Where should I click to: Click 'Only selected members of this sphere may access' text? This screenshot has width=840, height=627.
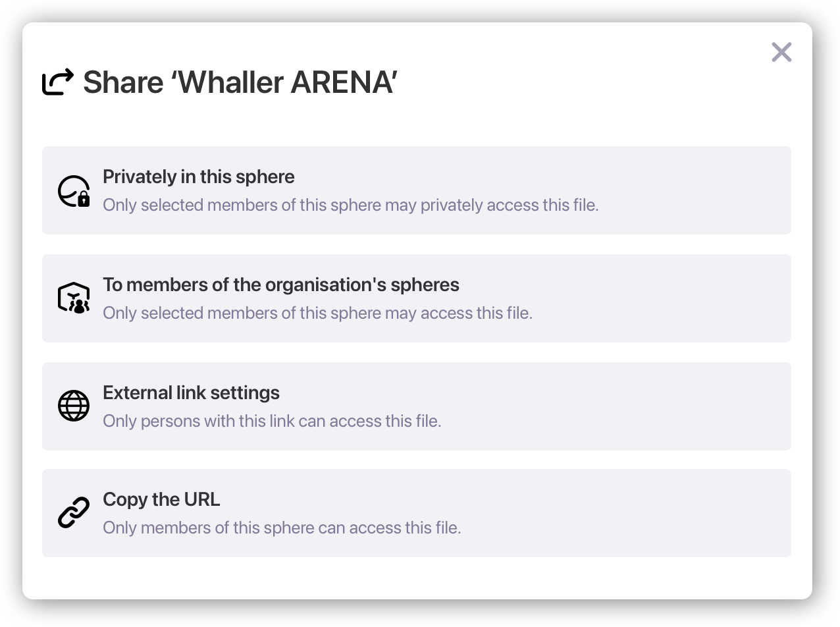pos(317,313)
